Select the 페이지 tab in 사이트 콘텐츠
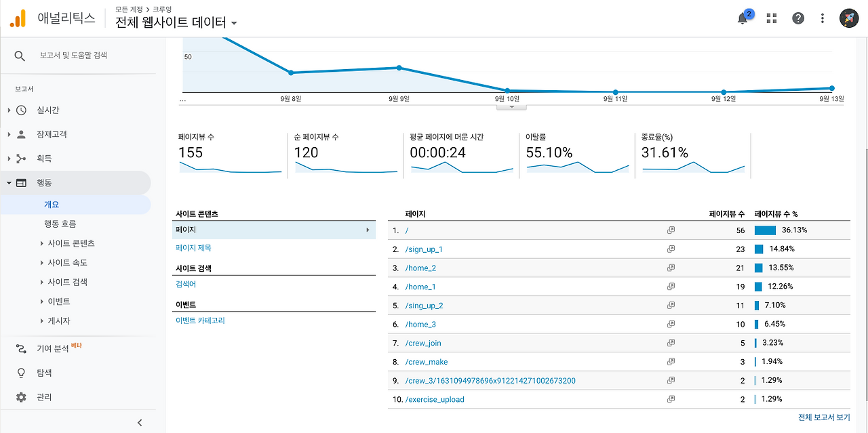Screen dimensions: 868x433 tap(274, 230)
